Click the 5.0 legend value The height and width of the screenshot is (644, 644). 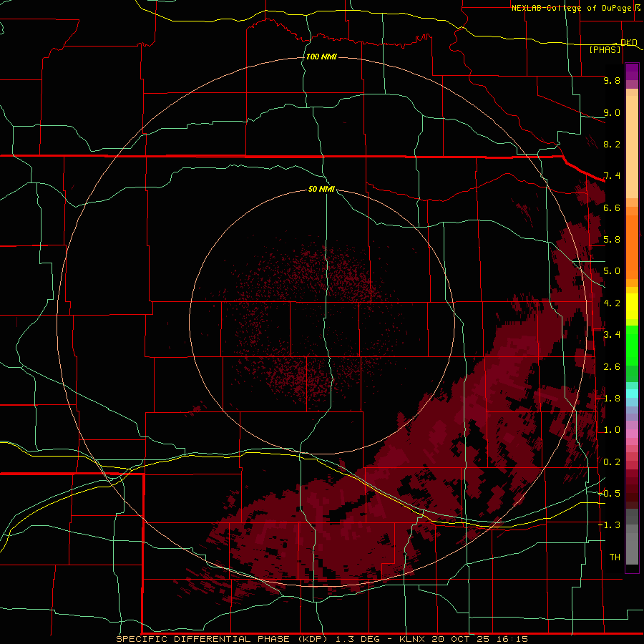[x=612, y=271]
